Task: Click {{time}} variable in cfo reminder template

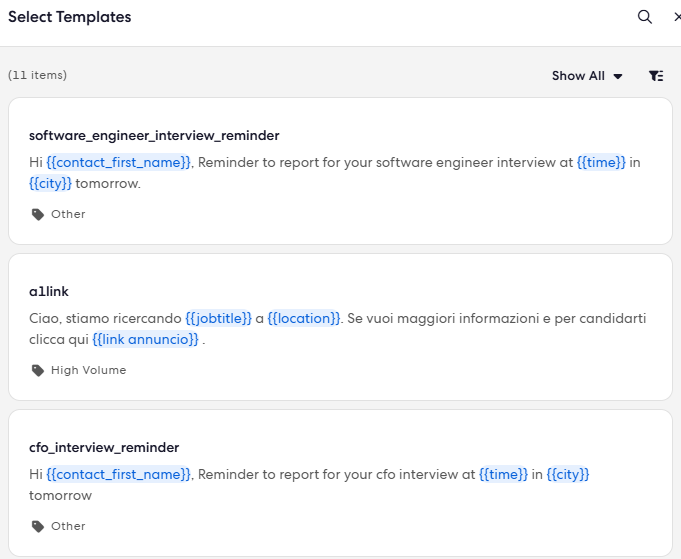Action: [503, 474]
